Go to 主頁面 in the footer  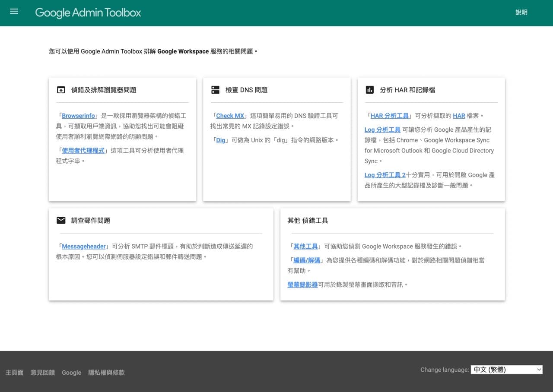pyautogui.click(x=14, y=373)
